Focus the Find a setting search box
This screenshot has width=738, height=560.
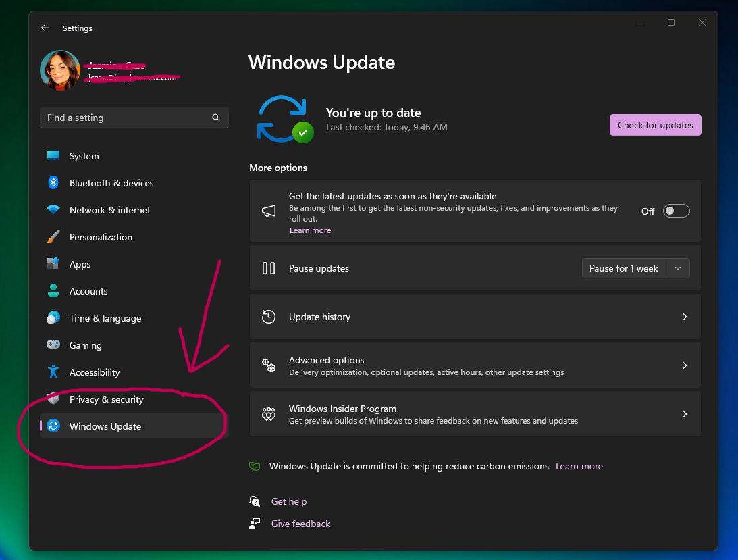click(134, 118)
